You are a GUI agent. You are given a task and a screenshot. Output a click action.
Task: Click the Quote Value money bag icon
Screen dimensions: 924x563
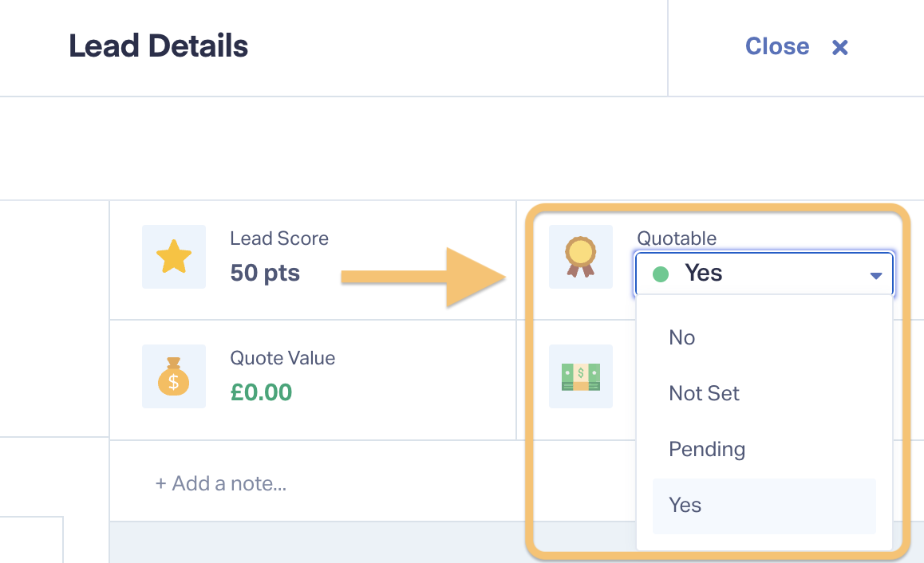click(174, 376)
